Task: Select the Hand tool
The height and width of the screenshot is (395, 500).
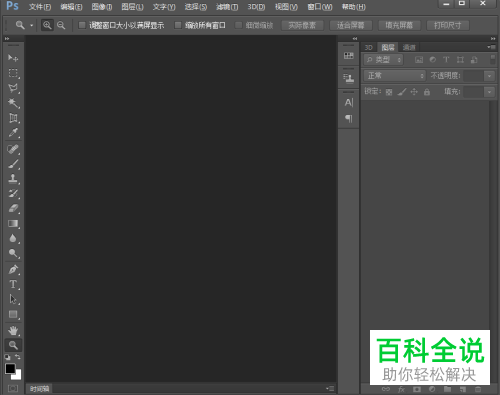Action: 13,330
